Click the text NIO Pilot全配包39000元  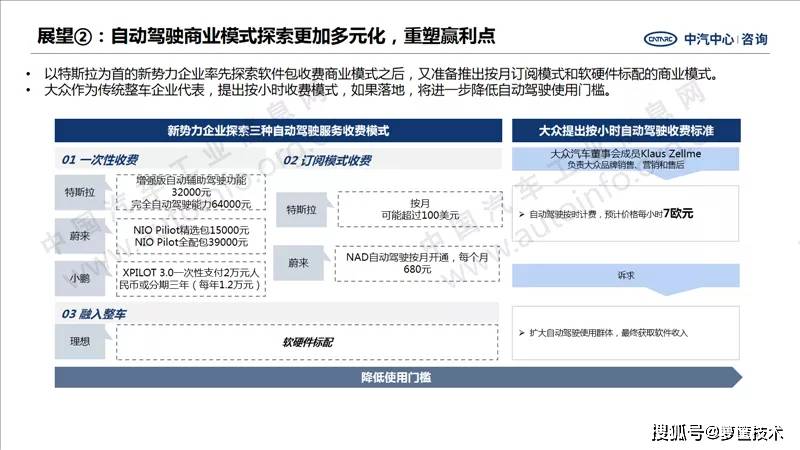(x=191, y=242)
